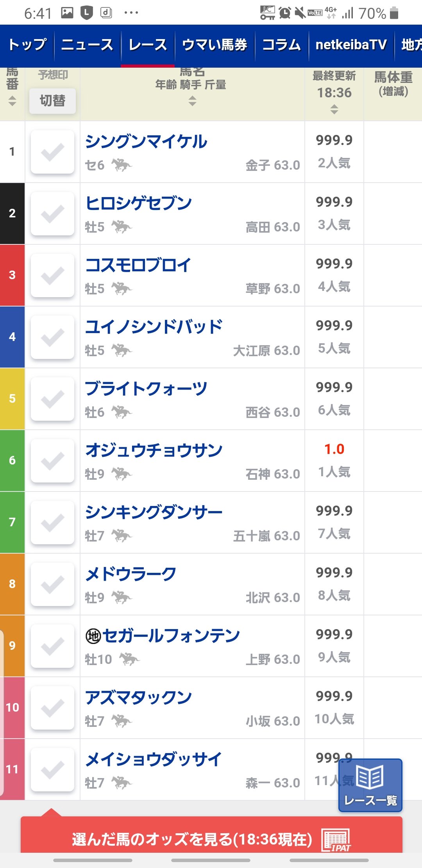Select the checkbox for オジュウチョウサン
The image size is (422, 868).
tap(52, 461)
